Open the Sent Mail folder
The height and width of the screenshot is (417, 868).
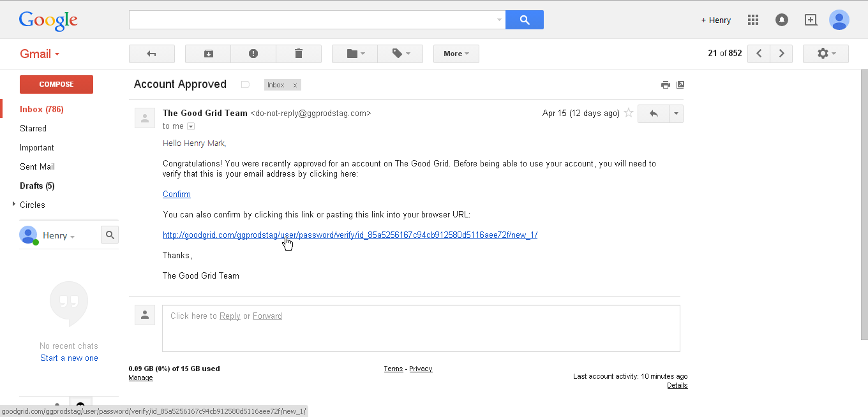37,166
